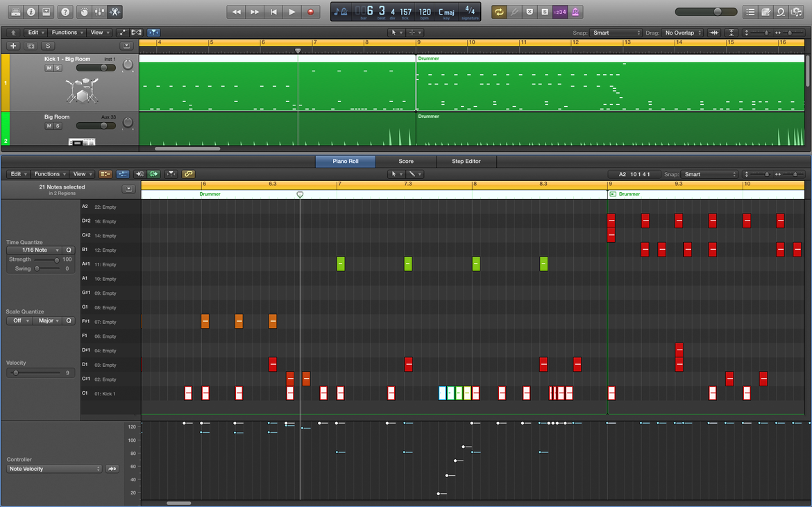Open the Mixer faders icon

coord(99,11)
